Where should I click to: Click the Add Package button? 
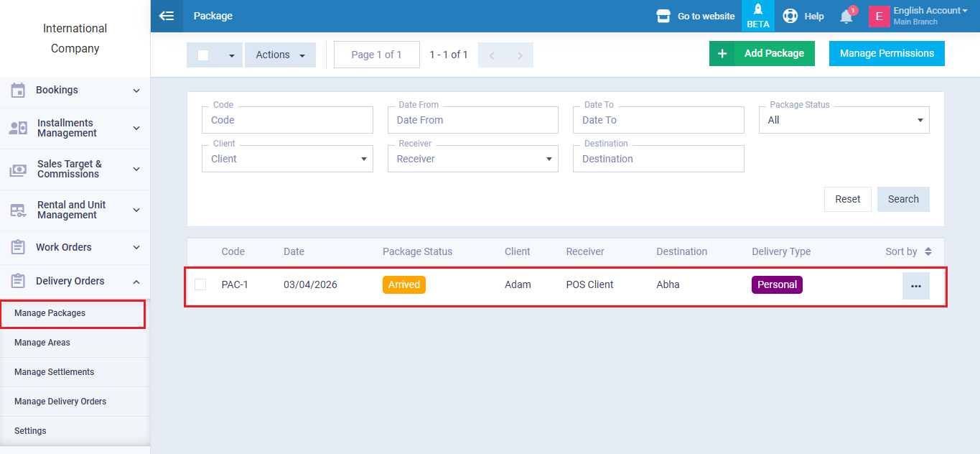(762, 53)
